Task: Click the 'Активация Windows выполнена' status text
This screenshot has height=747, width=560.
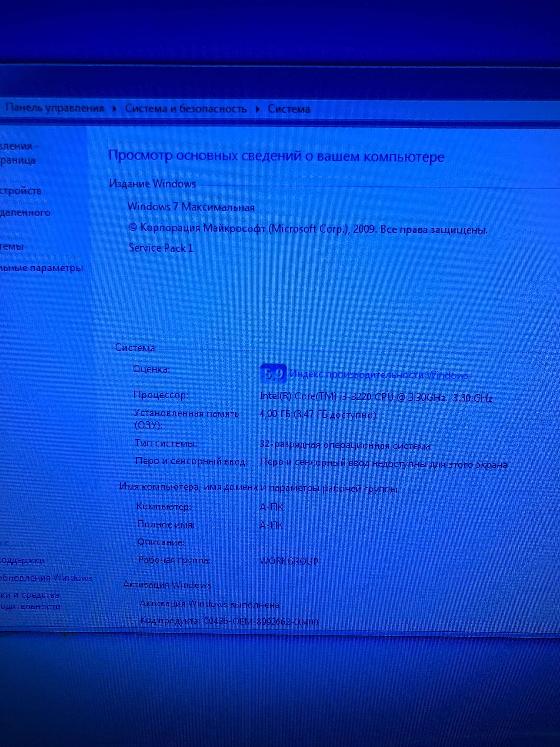Action: coord(210,604)
